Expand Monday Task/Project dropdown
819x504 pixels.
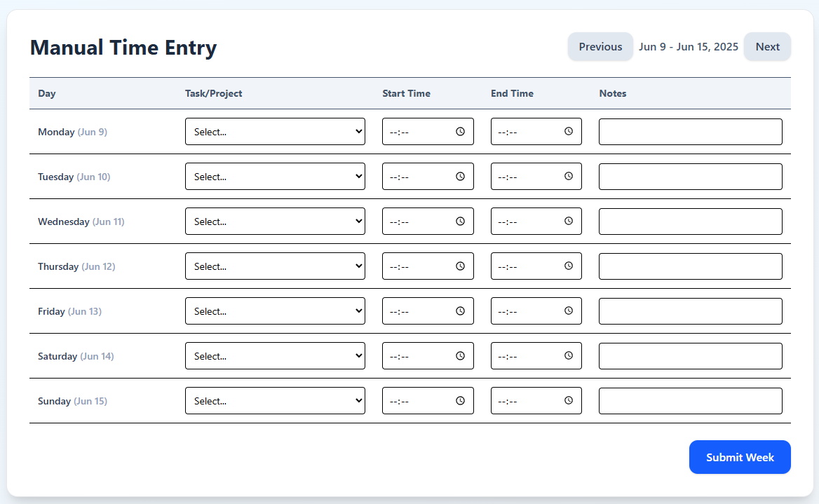click(x=275, y=132)
